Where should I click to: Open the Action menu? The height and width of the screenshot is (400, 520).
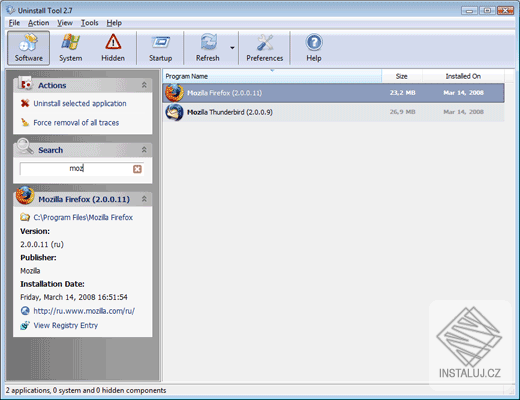(39, 23)
